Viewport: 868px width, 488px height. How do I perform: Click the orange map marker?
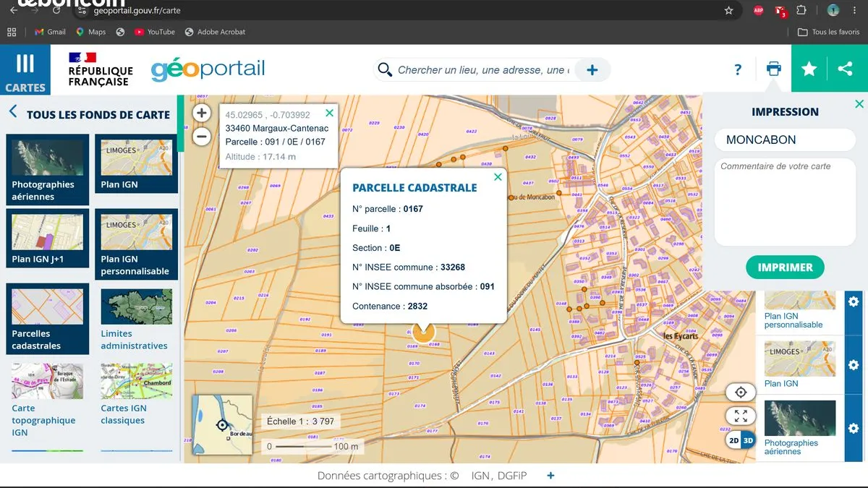pyautogui.click(x=423, y=332)
